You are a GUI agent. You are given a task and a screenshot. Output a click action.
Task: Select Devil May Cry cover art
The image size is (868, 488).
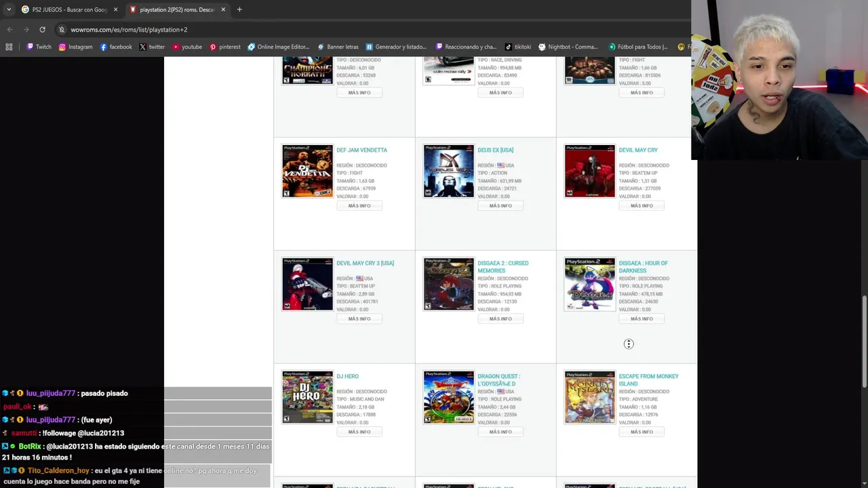[x=590, y=171]
